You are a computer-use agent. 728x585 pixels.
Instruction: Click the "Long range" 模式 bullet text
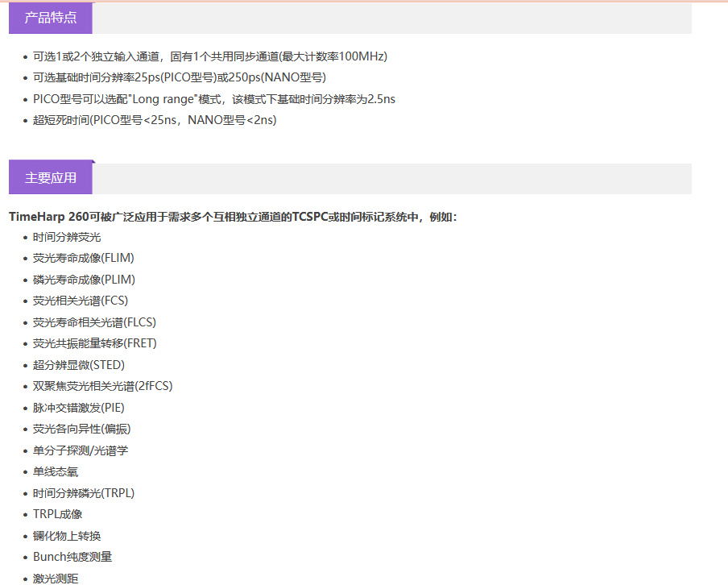click(213, 99)
